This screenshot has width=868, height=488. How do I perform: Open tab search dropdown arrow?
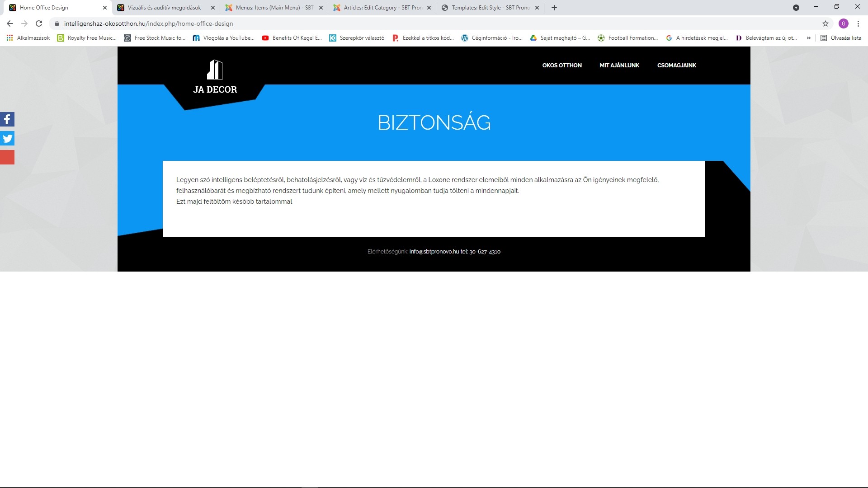click(x=796, y=8)
